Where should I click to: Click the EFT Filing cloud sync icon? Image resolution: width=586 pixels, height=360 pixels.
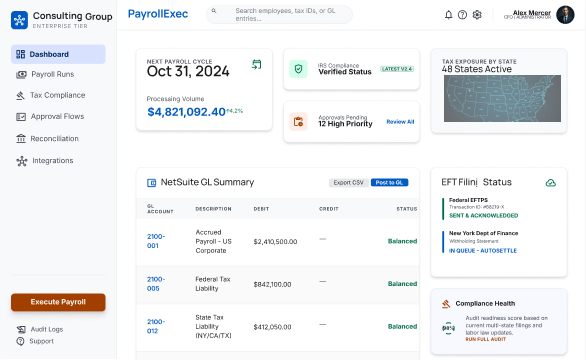[x=551, y=183]
